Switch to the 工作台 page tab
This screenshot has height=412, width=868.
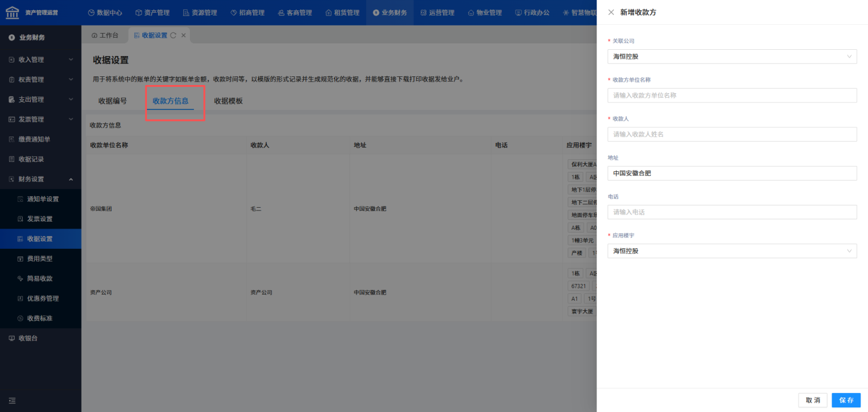[105, 35]
